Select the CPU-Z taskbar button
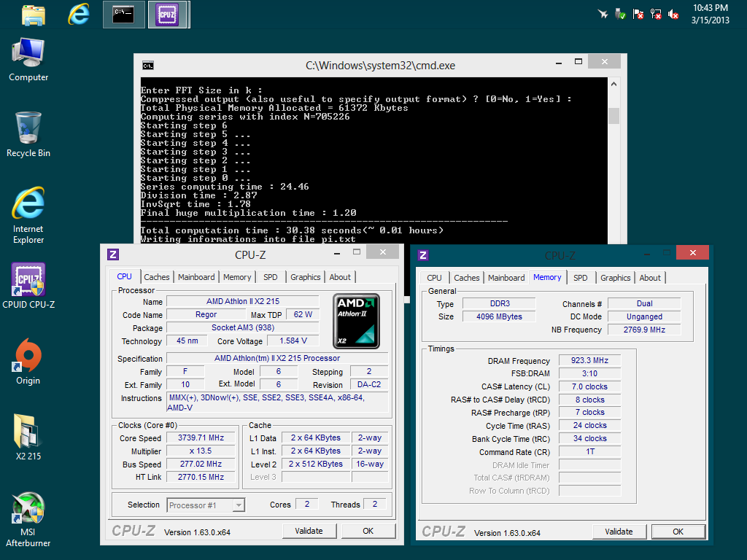The height and width of the screenshot is (560, 747). coord(167,15)
